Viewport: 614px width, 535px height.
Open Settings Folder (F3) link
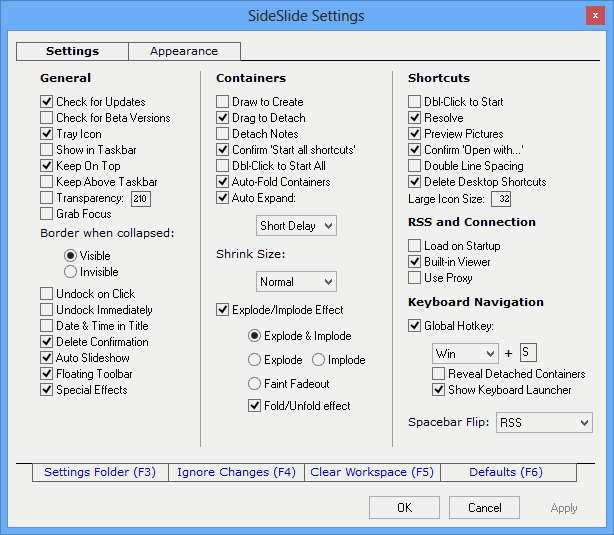(100, 472)
